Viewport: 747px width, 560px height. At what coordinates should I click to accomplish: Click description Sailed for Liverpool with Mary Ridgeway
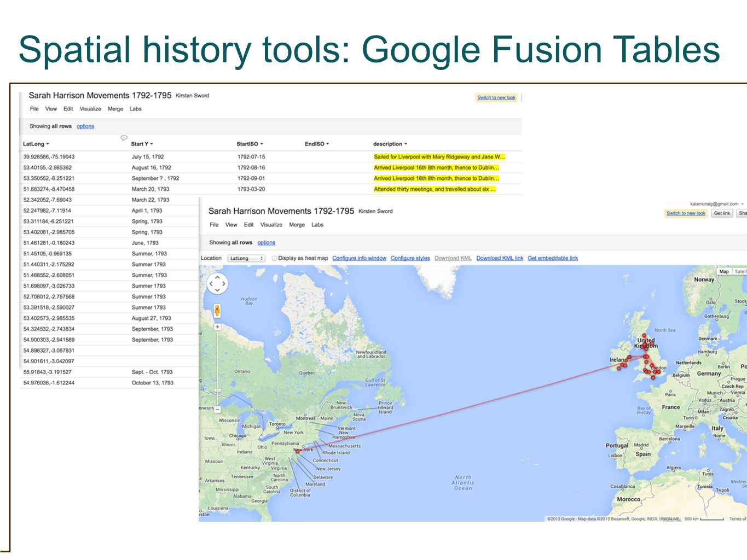pos(439,157)
